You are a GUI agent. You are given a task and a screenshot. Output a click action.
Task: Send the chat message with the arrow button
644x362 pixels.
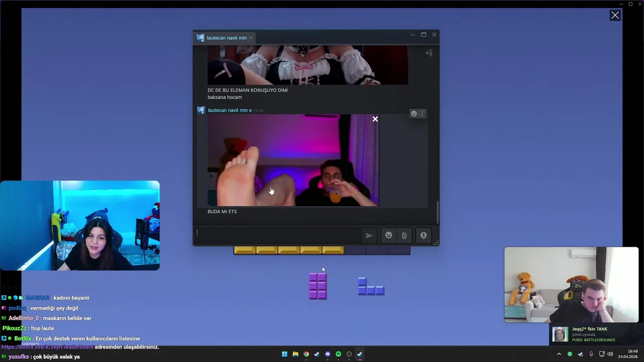369,235
